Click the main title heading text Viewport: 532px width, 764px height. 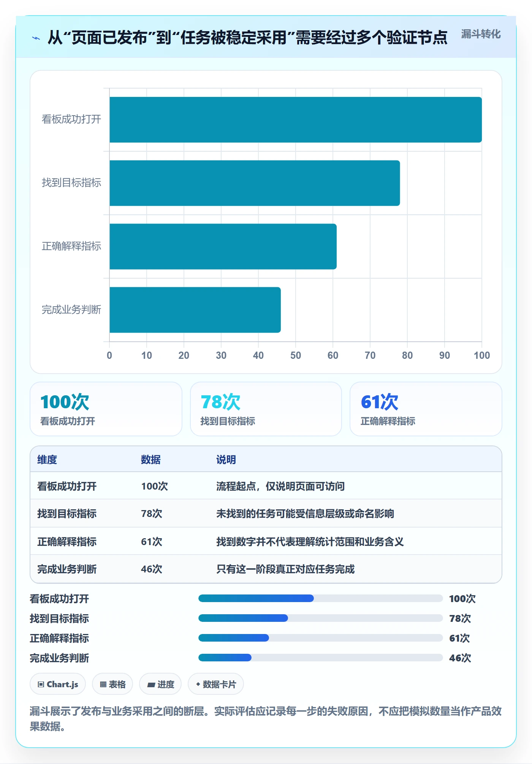[247, 38]
